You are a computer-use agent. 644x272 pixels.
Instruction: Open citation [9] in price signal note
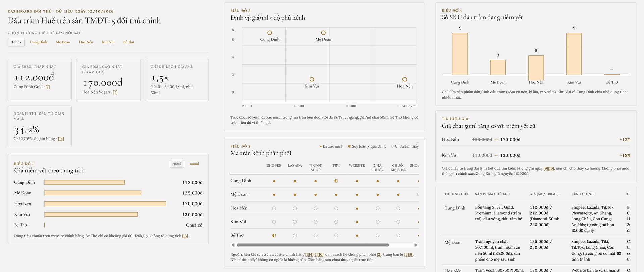coord(546,168)
